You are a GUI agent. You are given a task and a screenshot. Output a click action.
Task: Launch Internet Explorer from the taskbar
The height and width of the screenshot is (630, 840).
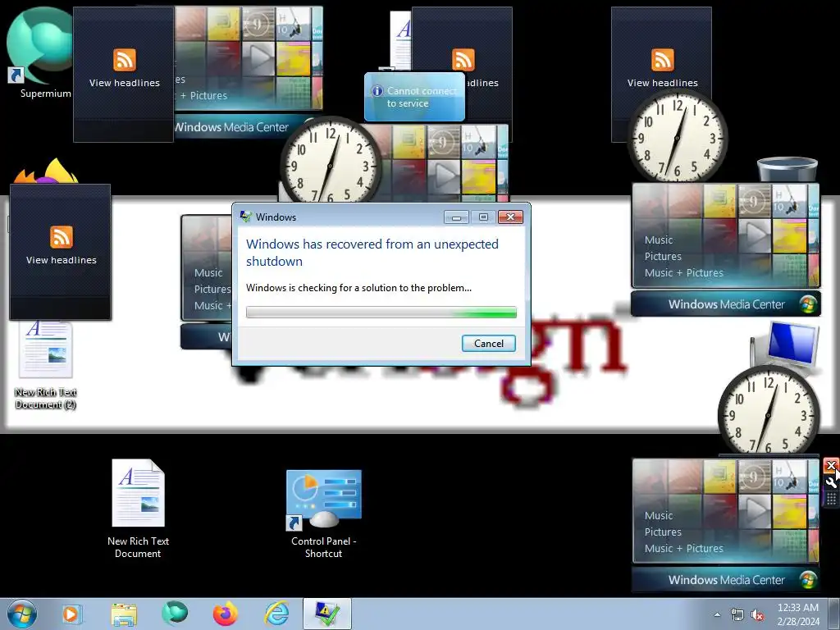coord(277,614)
